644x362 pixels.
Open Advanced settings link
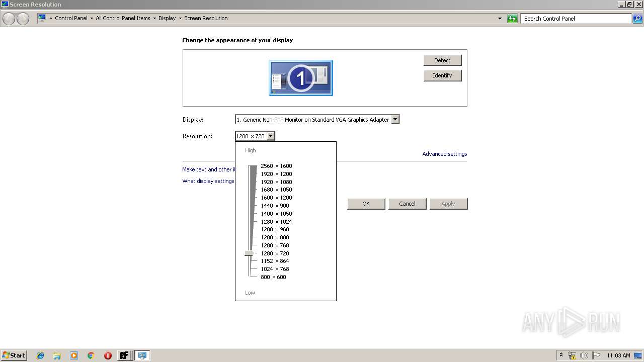point(445,154)
